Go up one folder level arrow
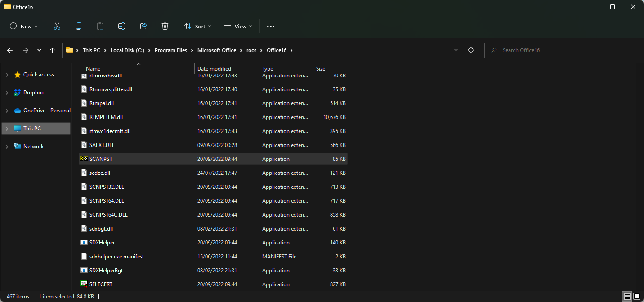 53,50
